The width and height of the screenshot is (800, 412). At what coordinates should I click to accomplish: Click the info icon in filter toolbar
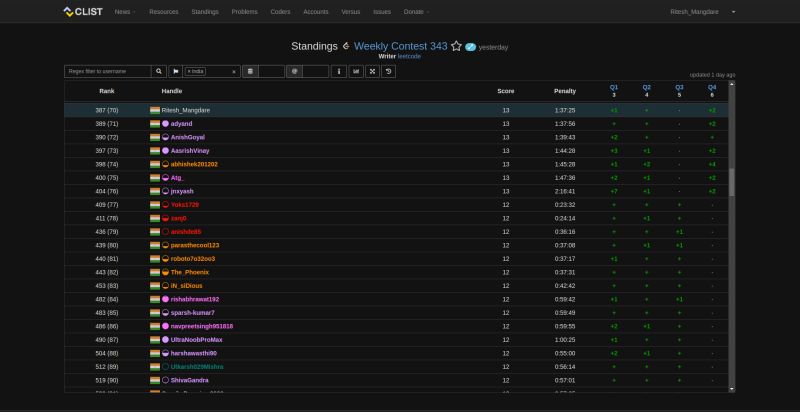pyautogui.click(x=339, y=72)
